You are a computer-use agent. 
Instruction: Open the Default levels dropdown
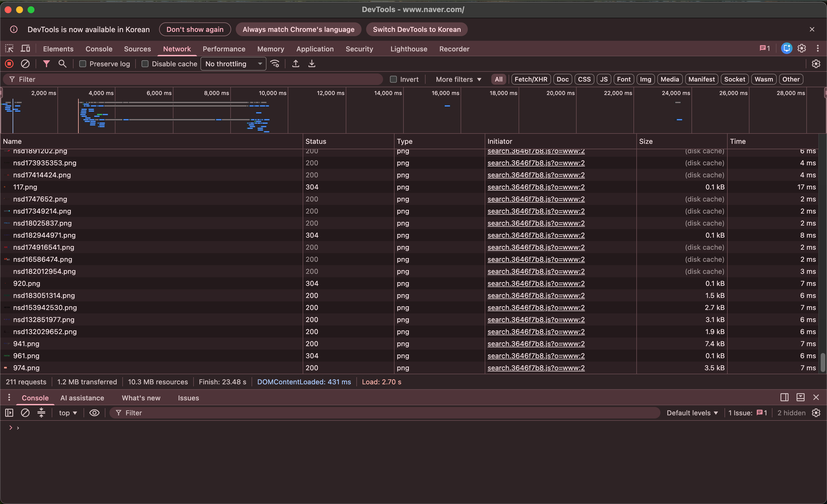click(692, 413)
